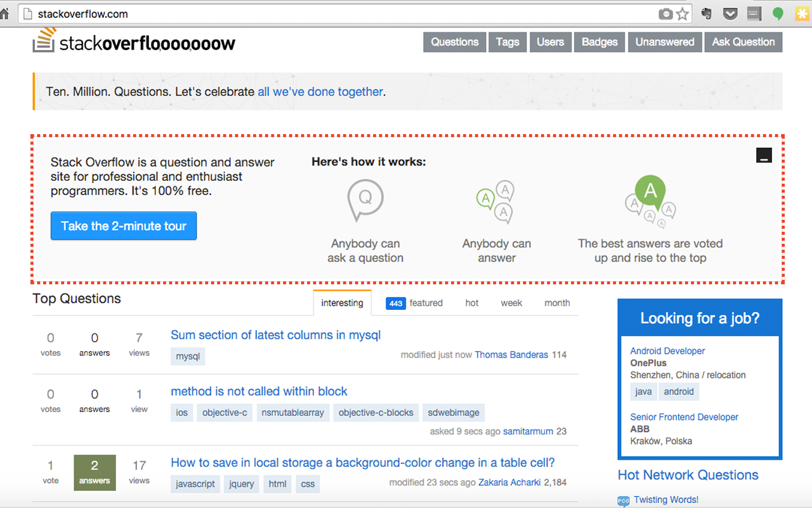
Task: Click the Q speech bubble icon
Action: 365,200
